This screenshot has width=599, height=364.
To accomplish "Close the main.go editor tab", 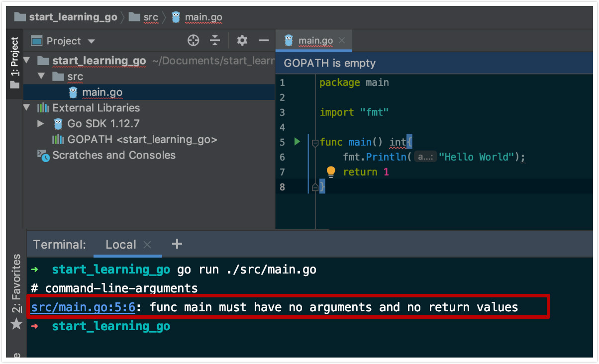I will 342,41.
